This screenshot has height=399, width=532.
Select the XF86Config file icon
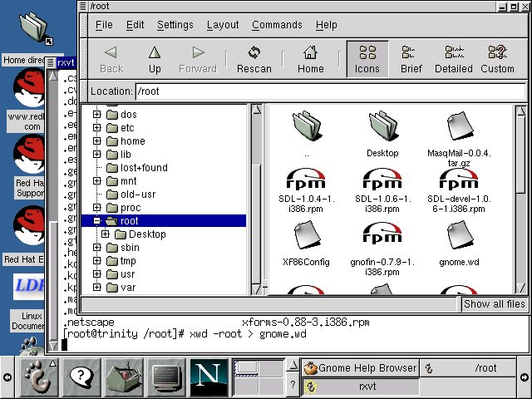pos(307,235)
